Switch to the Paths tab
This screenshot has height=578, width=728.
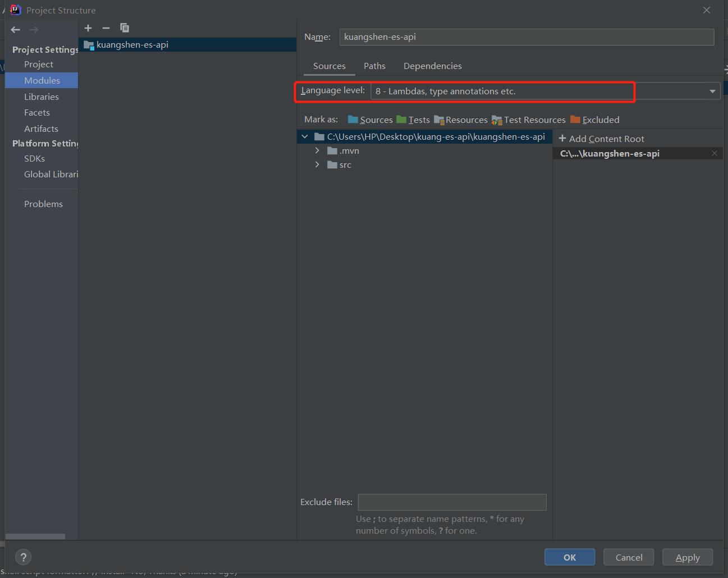(374, 66)
